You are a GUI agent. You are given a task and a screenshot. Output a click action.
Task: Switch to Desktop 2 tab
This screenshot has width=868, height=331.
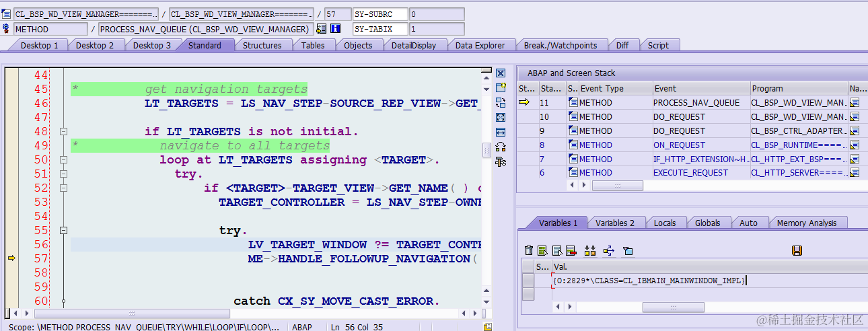pos(94,45)
